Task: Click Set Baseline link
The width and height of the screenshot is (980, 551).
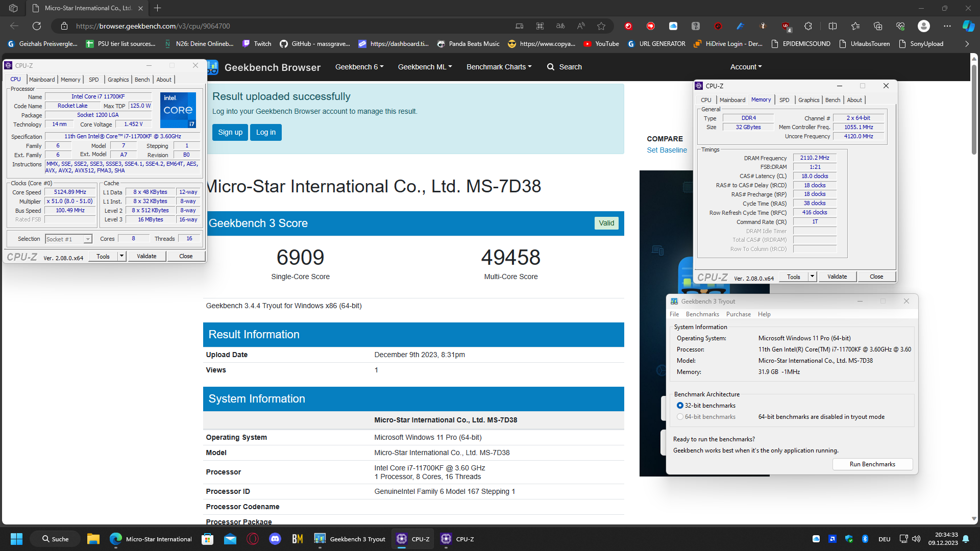Action: click(x=667, y=150)
